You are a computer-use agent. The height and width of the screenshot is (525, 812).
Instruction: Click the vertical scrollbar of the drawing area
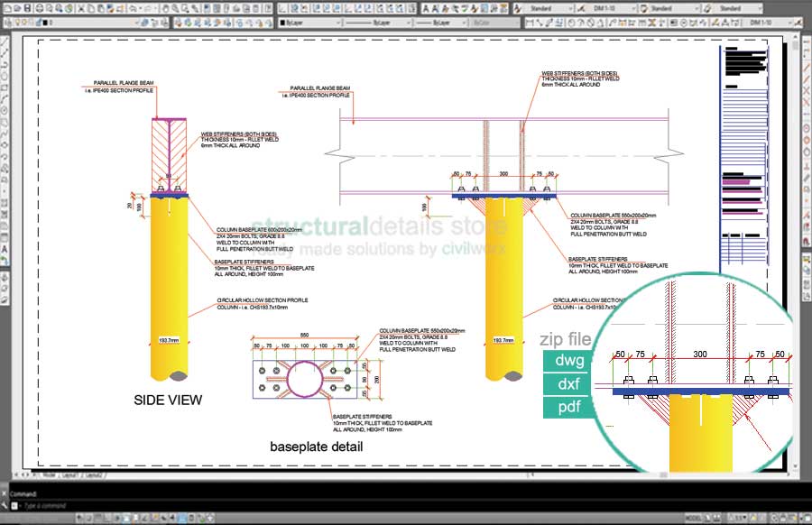click(797, 253)
